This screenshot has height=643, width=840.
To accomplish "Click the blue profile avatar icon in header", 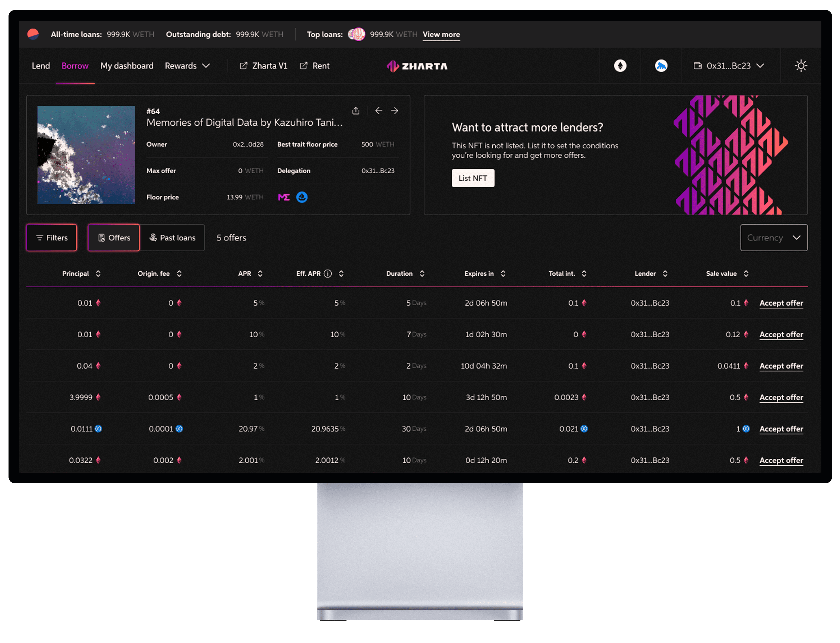I will tap(661, 66).
